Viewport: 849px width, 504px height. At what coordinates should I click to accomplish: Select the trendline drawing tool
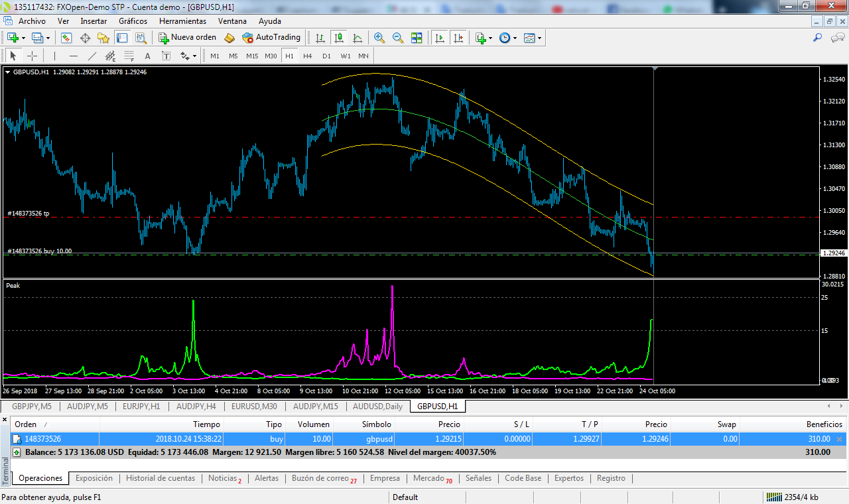coord(92,56)
